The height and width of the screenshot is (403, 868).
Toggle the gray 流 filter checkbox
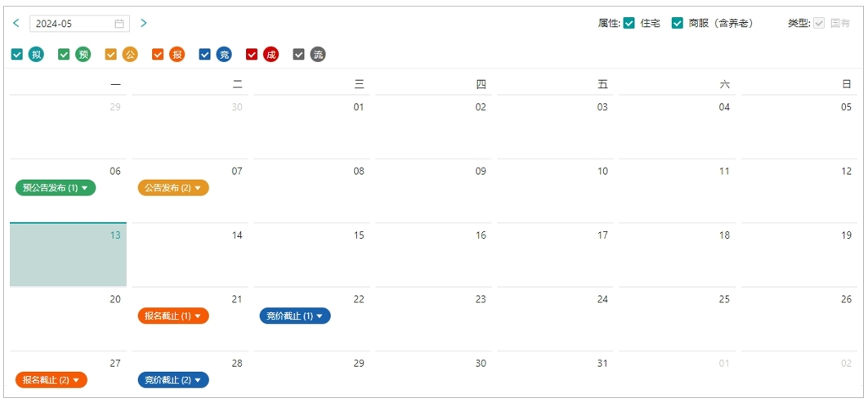[x=299, y=54]
